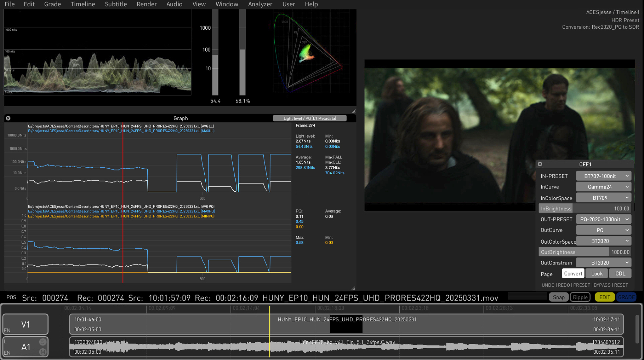The height and width of the screenshot is (360, 644).
Task: Click the resize grip of the Graph panel
Action: (353, 288)
